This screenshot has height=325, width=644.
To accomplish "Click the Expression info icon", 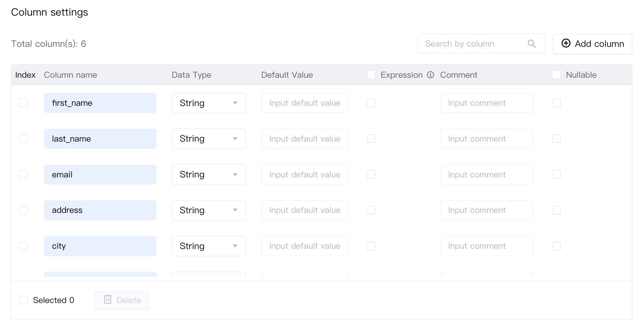I will (x=430, y=75).
